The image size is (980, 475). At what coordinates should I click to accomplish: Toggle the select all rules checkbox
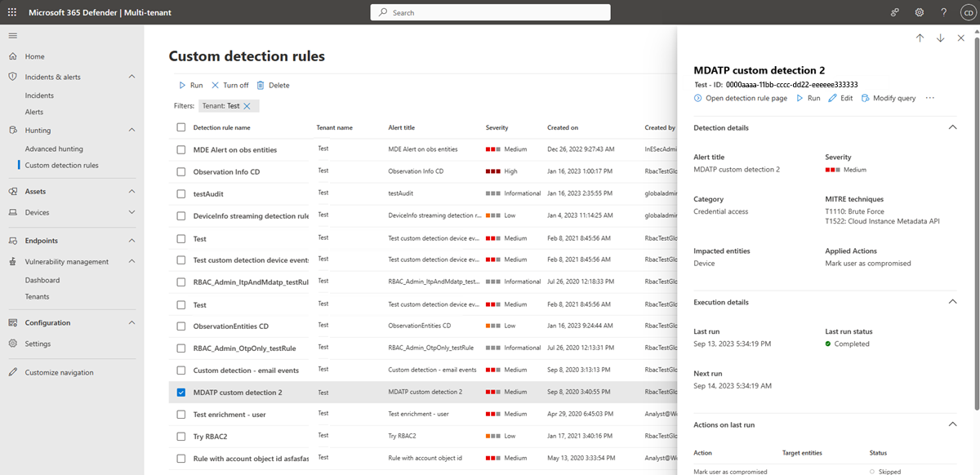[181, 127]
